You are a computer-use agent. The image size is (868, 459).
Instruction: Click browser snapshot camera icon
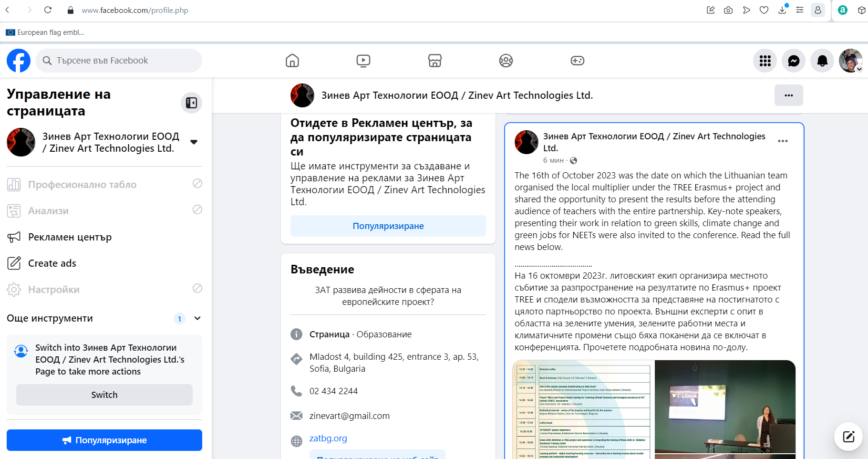tap(728, 10)
